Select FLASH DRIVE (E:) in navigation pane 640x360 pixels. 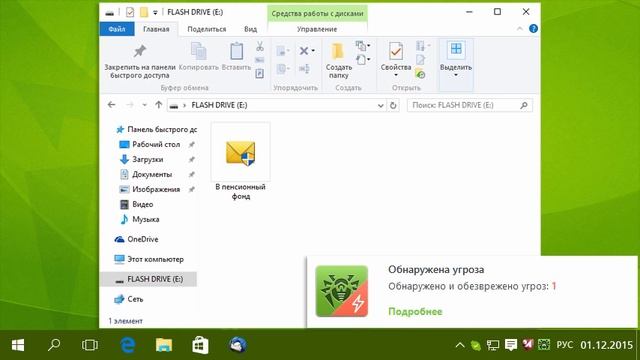(x=148, y=279)
